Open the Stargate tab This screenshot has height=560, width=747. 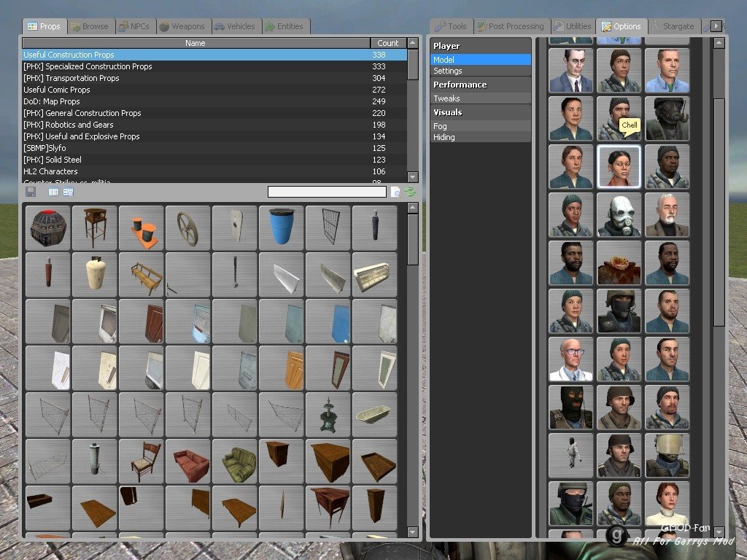coord(673,26)
